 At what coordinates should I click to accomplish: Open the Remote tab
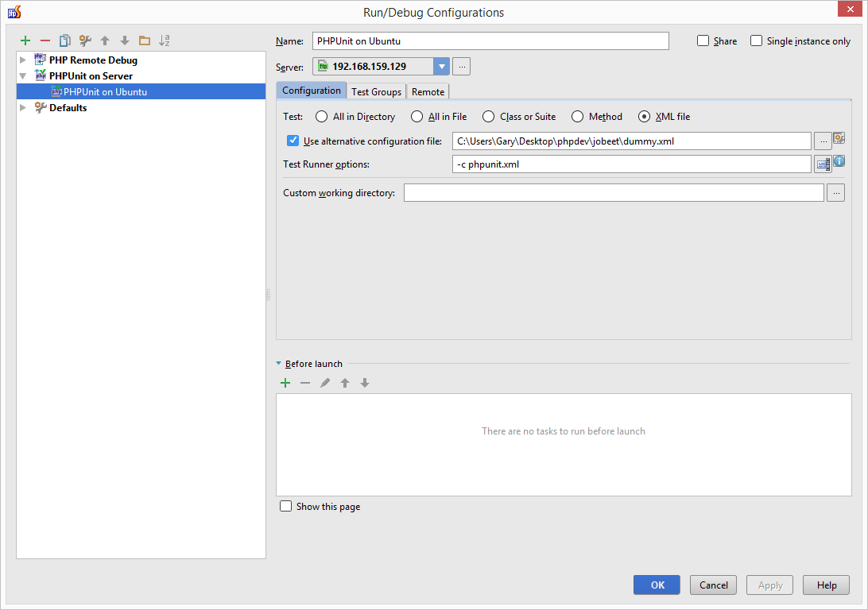428,92
